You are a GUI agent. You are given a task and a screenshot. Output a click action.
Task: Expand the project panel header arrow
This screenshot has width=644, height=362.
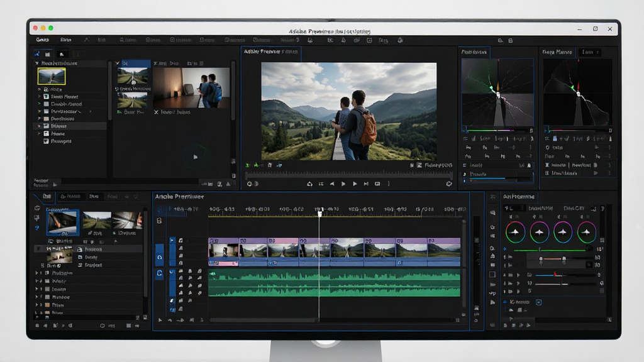point(37,63)
